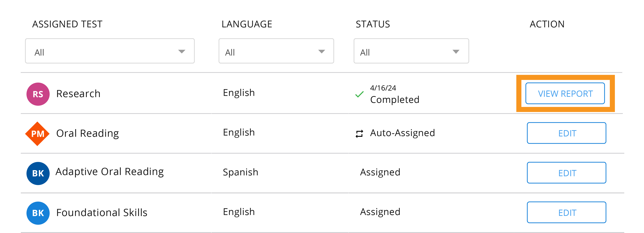Click the orange PM diamond icon
Viewport: 644px width, 233px height.
(37, 134)
